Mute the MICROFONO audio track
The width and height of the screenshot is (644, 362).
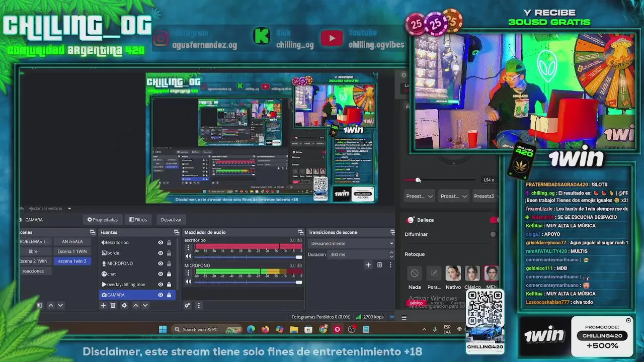pyautogui.click(x=189, y=282)
